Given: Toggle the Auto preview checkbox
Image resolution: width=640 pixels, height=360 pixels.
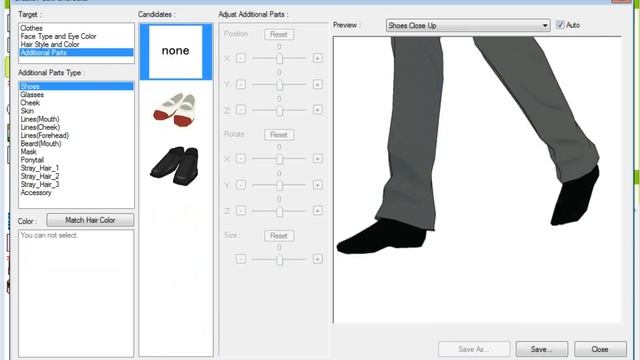Looking at the screenshot, I should click(x=560, y=25).
